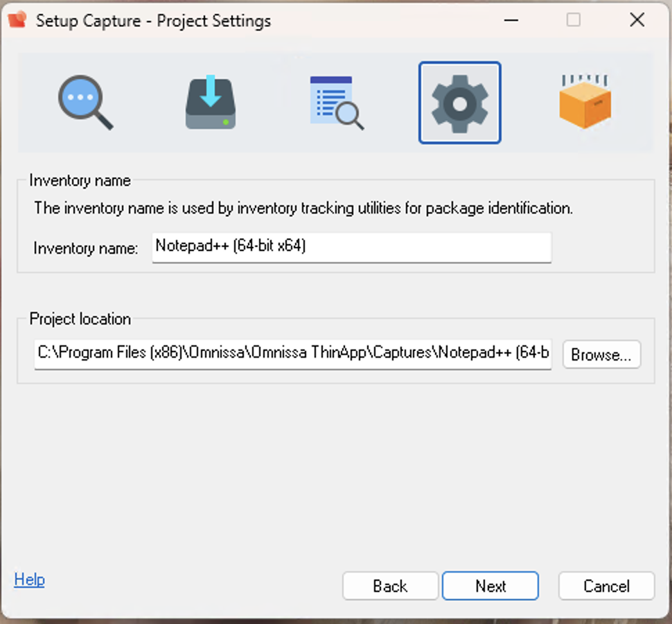Click Next to continue the wizard

tap(490, 586)
